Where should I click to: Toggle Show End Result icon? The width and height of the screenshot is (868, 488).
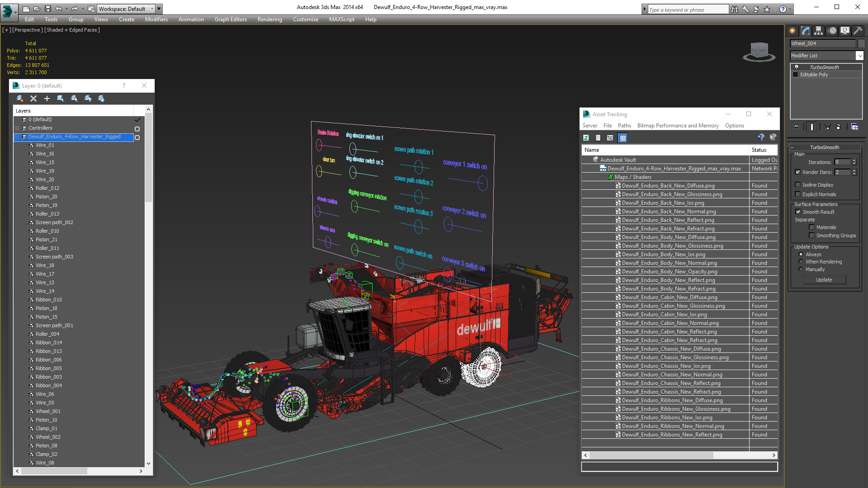click(812, 127)
